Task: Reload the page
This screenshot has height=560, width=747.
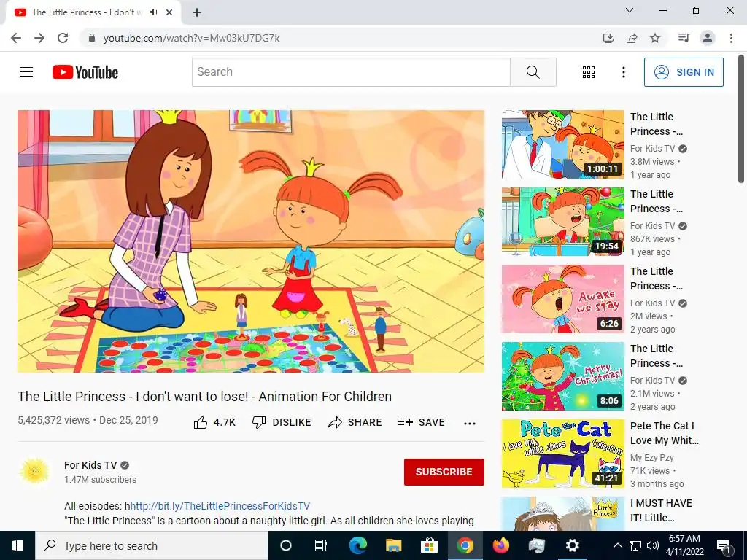Action: pos(63,38)
